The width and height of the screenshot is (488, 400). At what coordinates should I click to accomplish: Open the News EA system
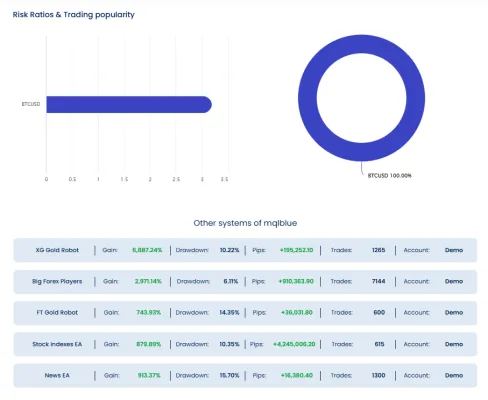tap(57, 375)
